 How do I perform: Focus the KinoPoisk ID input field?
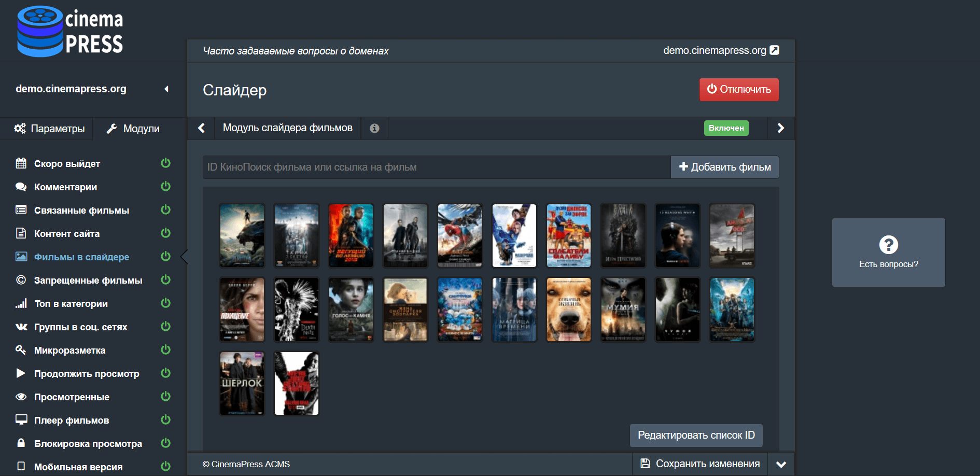pos(436,167)
